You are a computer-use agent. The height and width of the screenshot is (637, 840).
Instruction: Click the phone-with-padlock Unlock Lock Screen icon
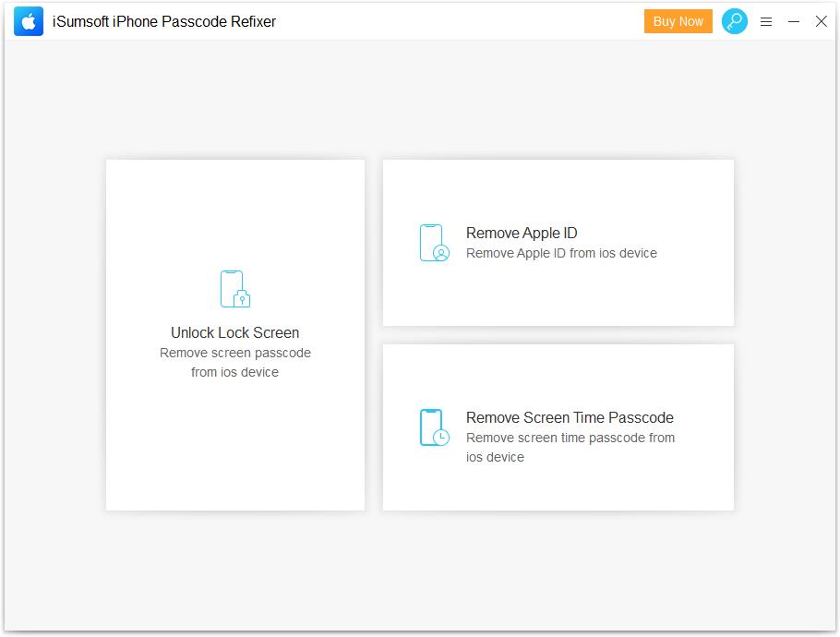tap(235, 289)
